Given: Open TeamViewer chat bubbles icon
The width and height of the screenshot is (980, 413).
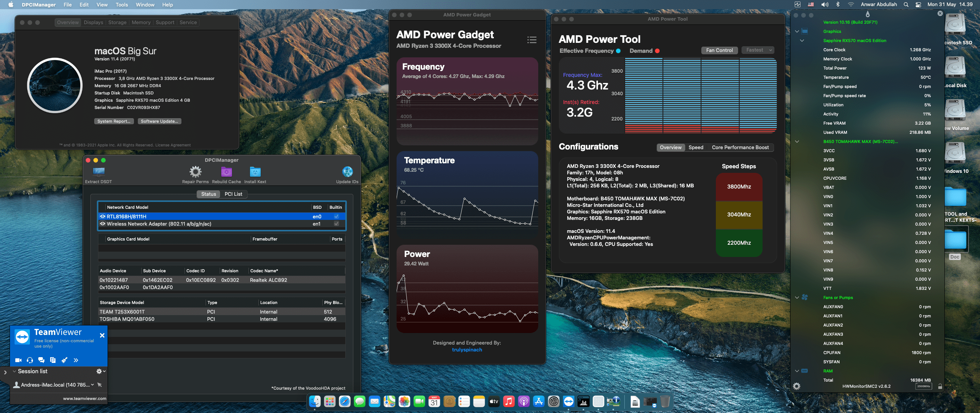Looking at the screenshot, I should click(41, 360).
